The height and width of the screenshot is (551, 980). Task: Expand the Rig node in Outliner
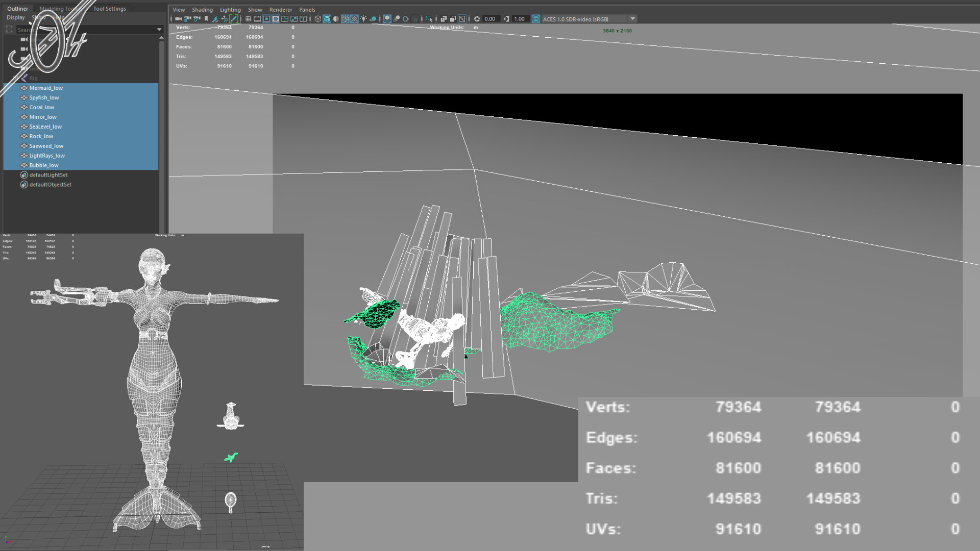[15, 78]
